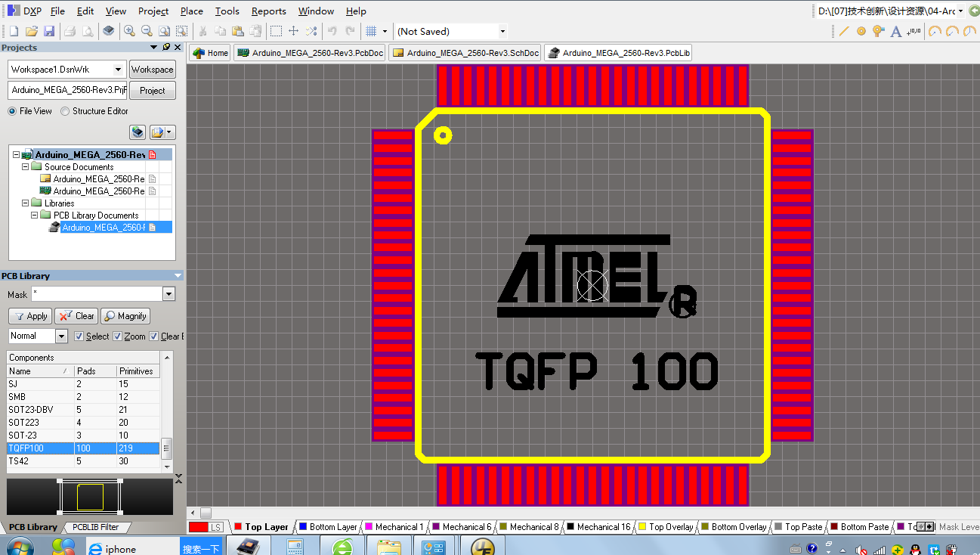Viewport: 980px width, 555px height.
Task: Click the Mask text input field
Action: click(x=97, y=294)
